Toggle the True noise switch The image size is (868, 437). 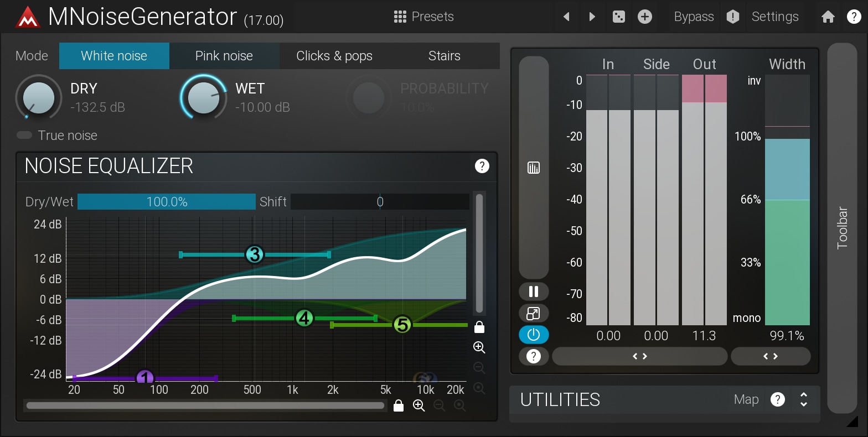(x=24, y=136)
